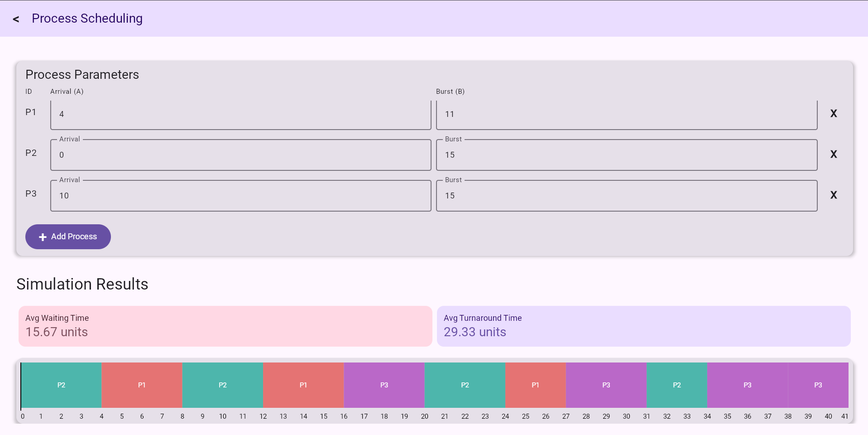This screenshot has width=868, height=435.
Task: Click the P3 Gantt block starting at 34
Action: (x=748, y=385)
